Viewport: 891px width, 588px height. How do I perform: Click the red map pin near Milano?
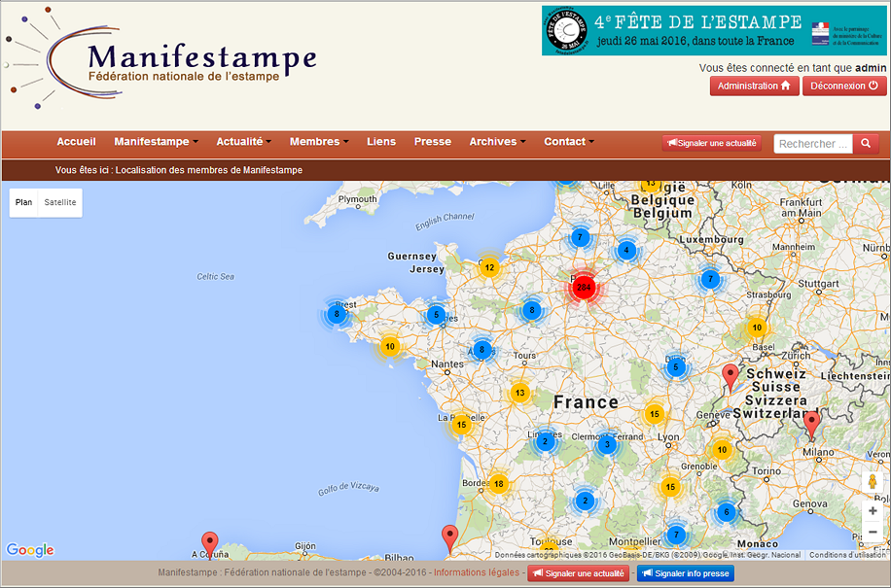811,424
